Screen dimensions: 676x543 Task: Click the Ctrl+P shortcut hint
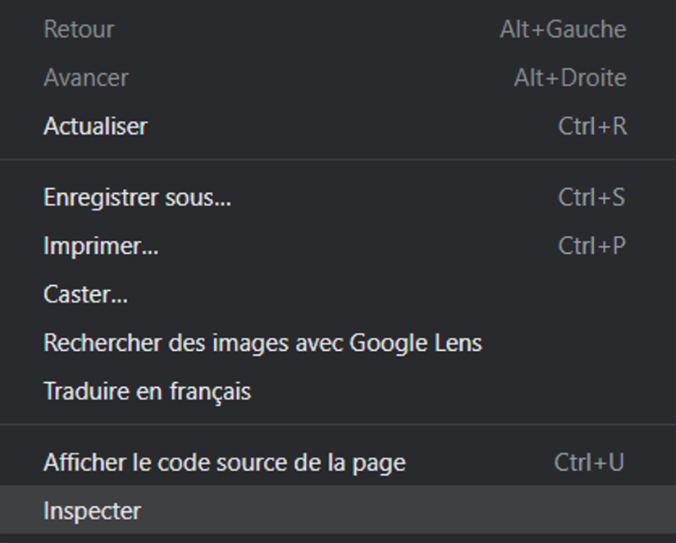592,246
